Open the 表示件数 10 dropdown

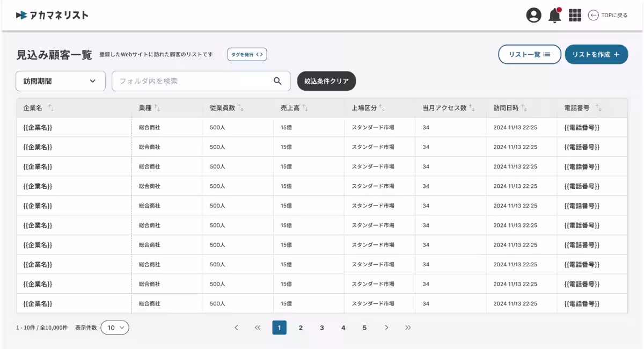(115, 328)
